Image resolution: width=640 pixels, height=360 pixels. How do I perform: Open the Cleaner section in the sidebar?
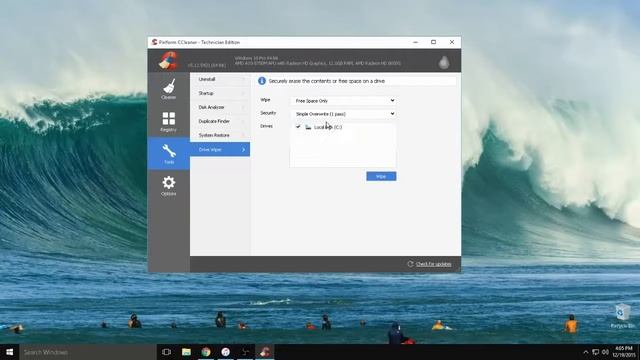[x=169, y=89]
